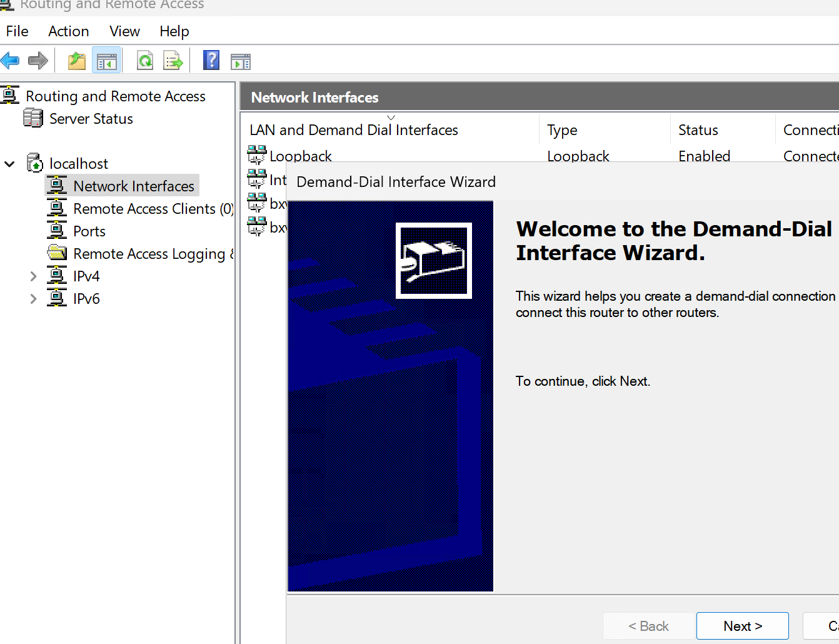This screenshot has width=839, height=644.
Task: Expand the IPv4 node
Action: click(34, 276)
